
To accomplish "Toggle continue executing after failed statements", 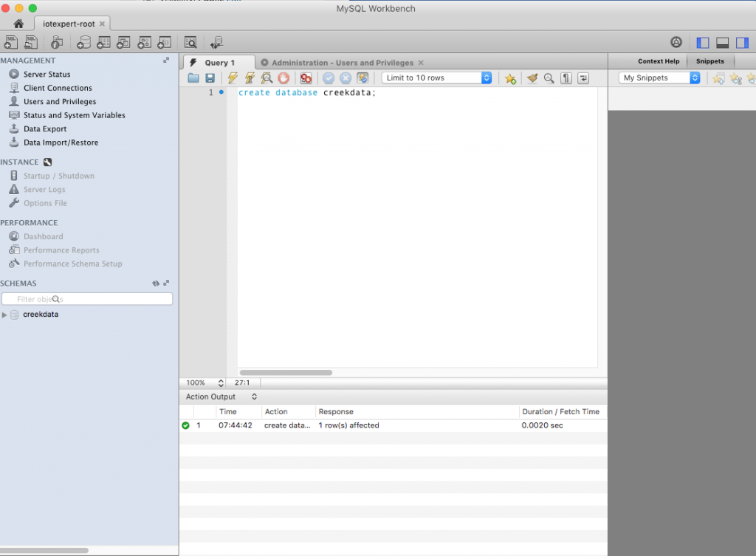I will [x=306, y=78].
